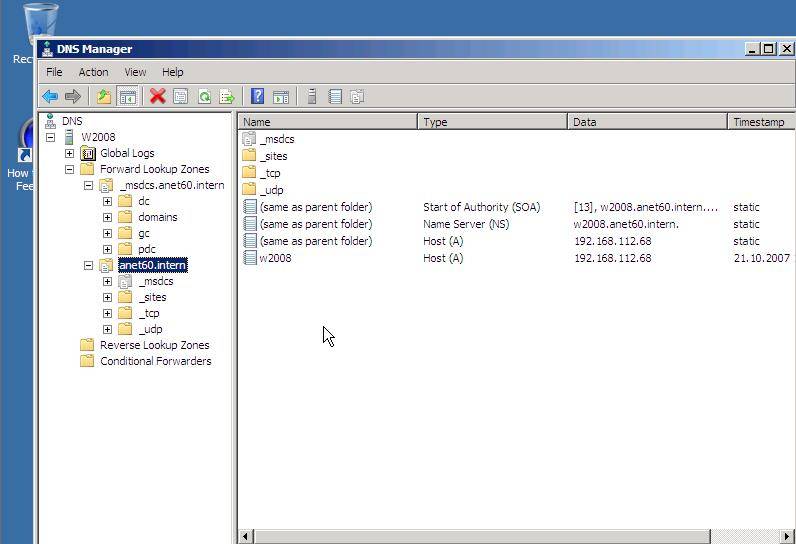
Task: Expand the Global Logs node
Action: tap(70, 153)
